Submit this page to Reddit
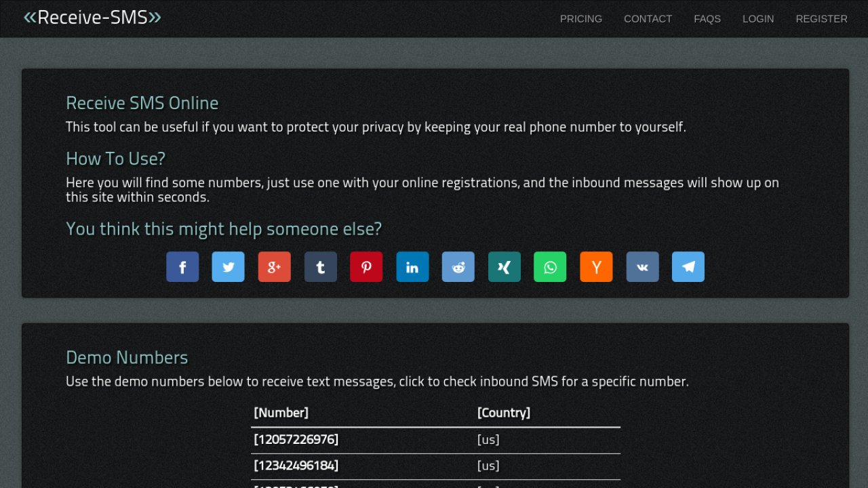The height and width of the screenshot is (488, 868). pos(458,267)
